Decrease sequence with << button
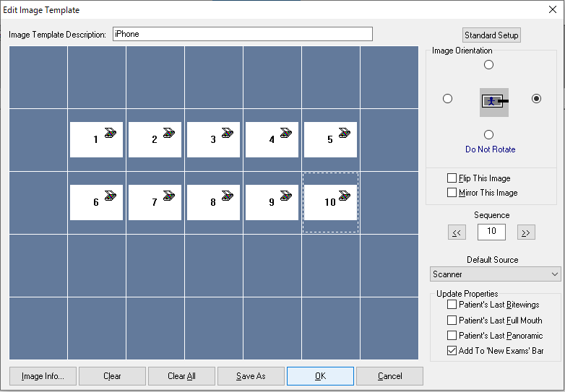The height and width of the screenshot is (392, 565). click(x=457, y=232)
